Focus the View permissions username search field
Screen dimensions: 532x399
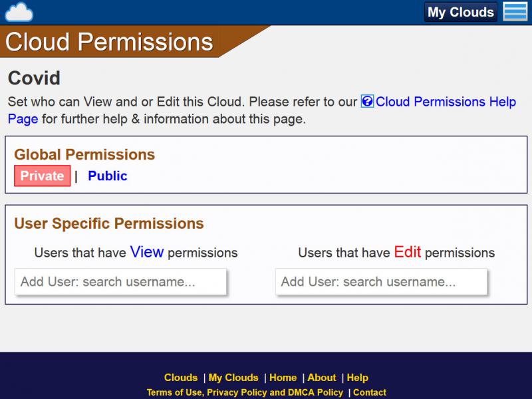pyautogui.click(x=120, y=282)
